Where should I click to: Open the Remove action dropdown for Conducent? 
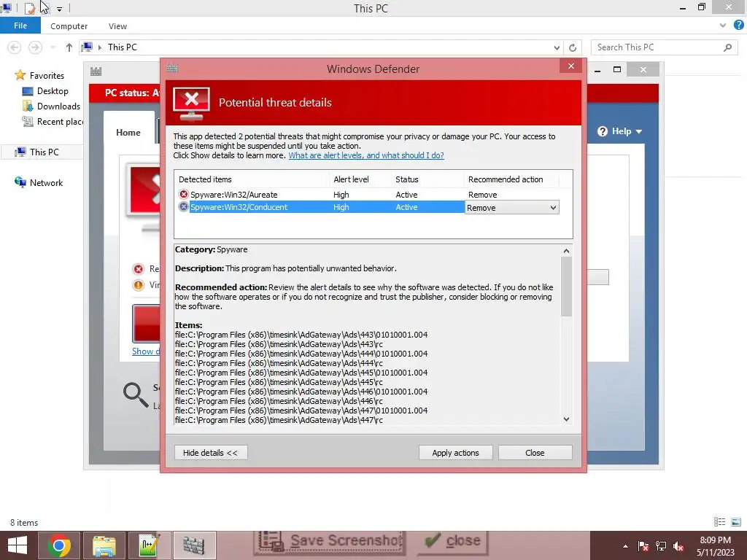click(511, 208)
